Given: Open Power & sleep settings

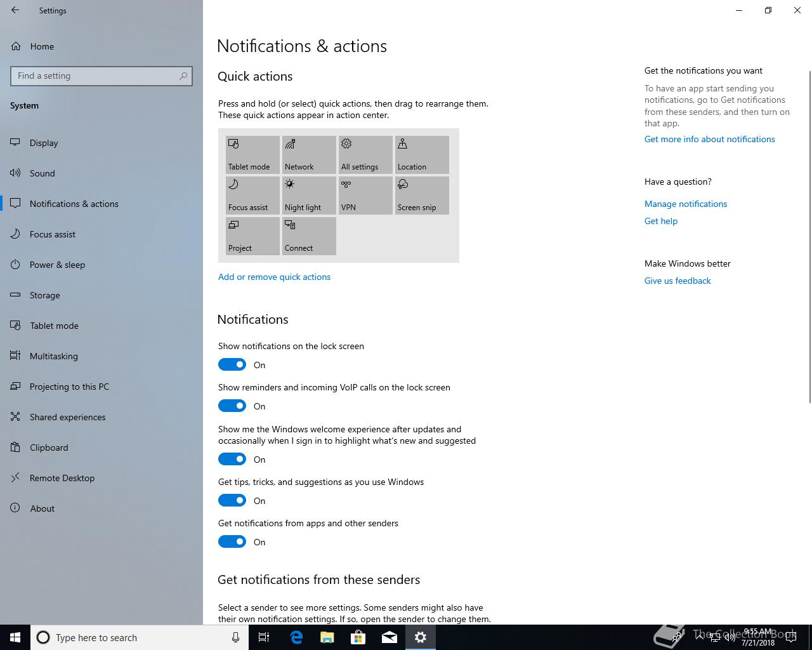Looking at the screenshot, I should point(101,265).
